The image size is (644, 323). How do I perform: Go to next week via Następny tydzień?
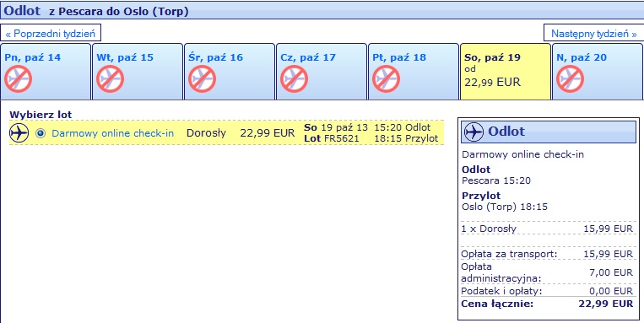[x=594, y=33]
